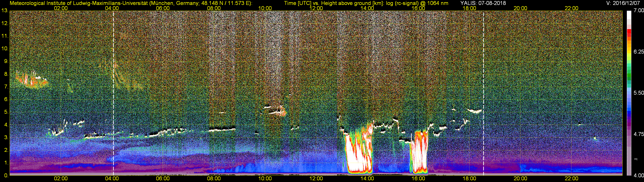Click the '12.' height axis label

click(5, 23)
